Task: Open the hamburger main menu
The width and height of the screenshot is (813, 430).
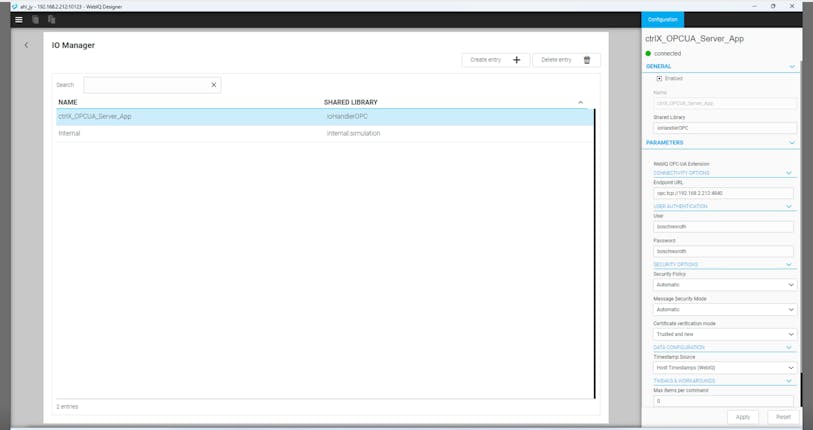Action: 18,19
